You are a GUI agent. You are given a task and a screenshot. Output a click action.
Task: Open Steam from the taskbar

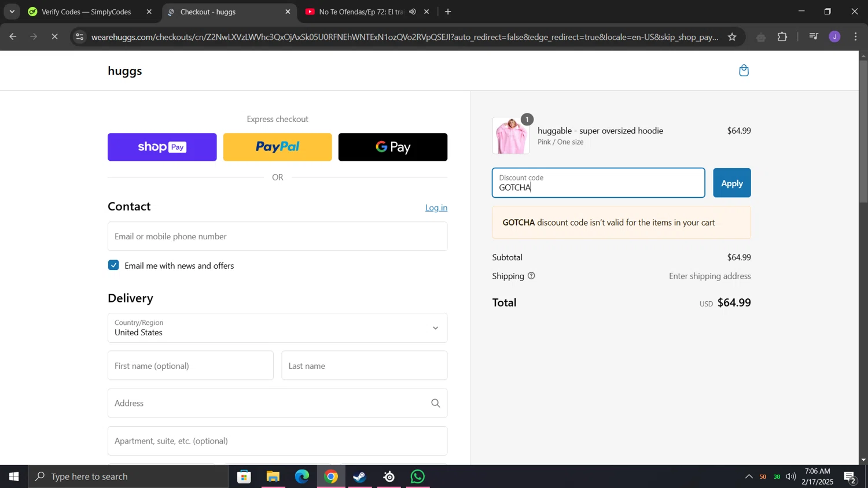(x=360, y=476)
